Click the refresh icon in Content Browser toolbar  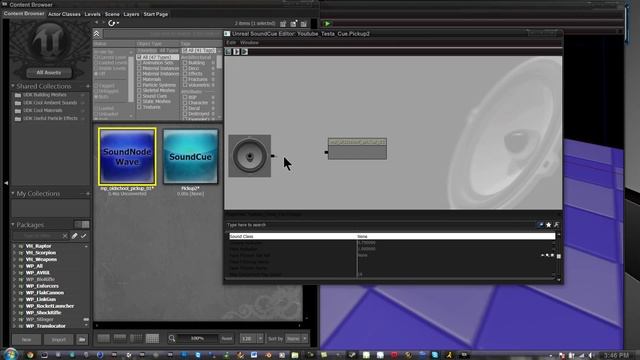(111, 23)
